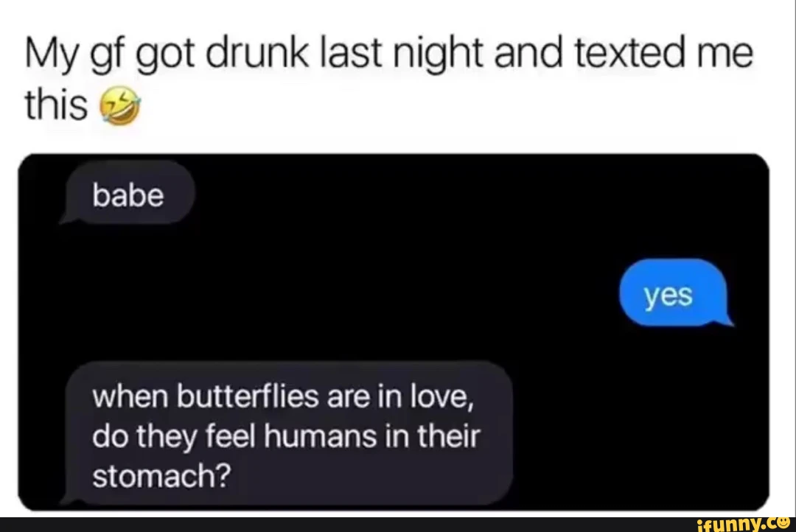This screenshot has height=532, width=796.
Task: Select the gray "babe" message bubble
Action: (128, 192)
